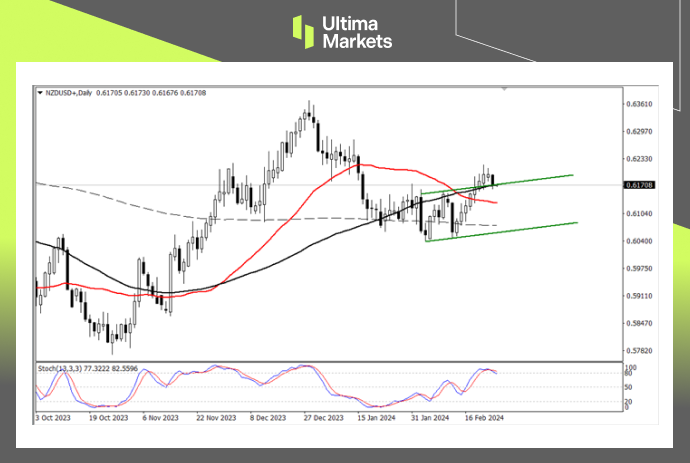
Task: Click the chart shift marker at top
Action: pos(504,89)
